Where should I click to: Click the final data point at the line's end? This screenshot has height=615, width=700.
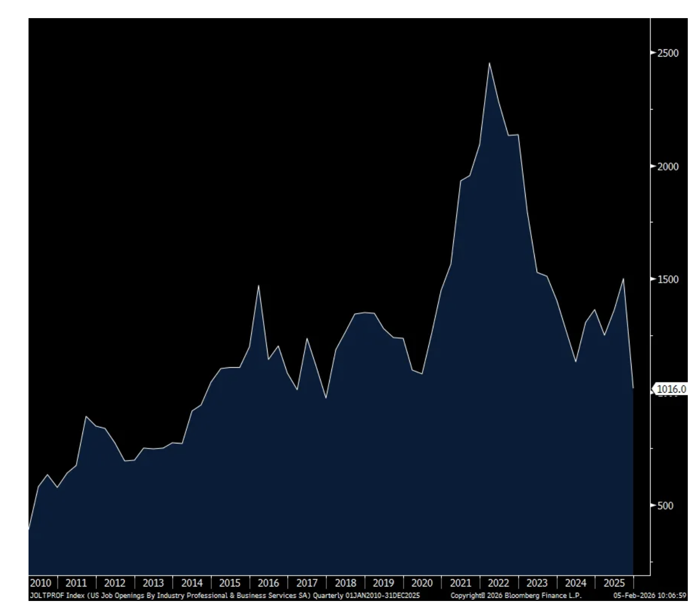tap(633, 388)
